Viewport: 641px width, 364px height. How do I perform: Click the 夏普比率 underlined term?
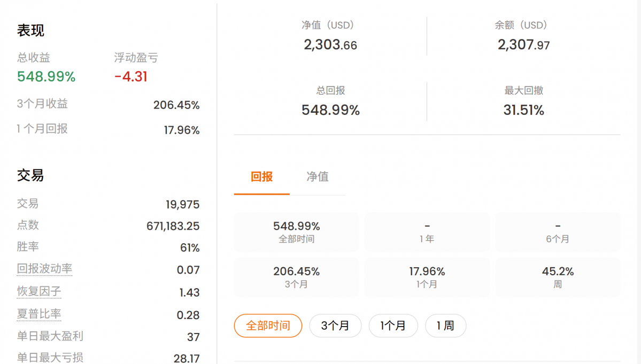tap(39, 314)
